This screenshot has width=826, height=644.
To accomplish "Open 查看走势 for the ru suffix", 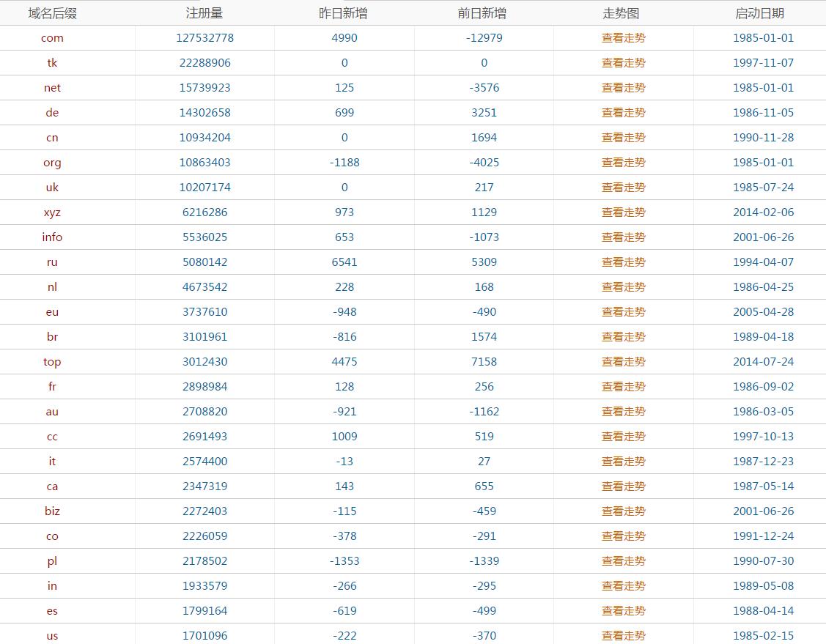I will [623, 262].
